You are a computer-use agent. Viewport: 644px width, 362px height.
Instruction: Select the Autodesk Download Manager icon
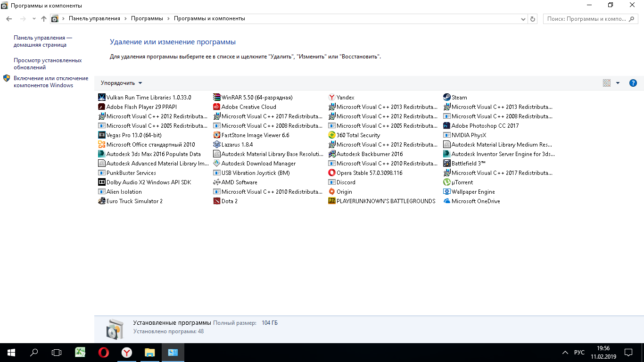[x=217, y=164]
